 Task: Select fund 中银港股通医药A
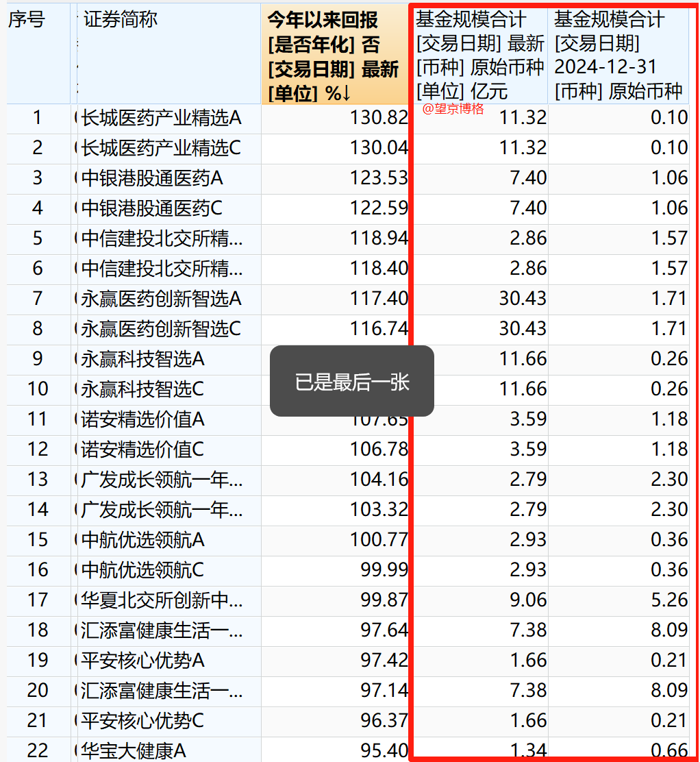tap(152, 178)
